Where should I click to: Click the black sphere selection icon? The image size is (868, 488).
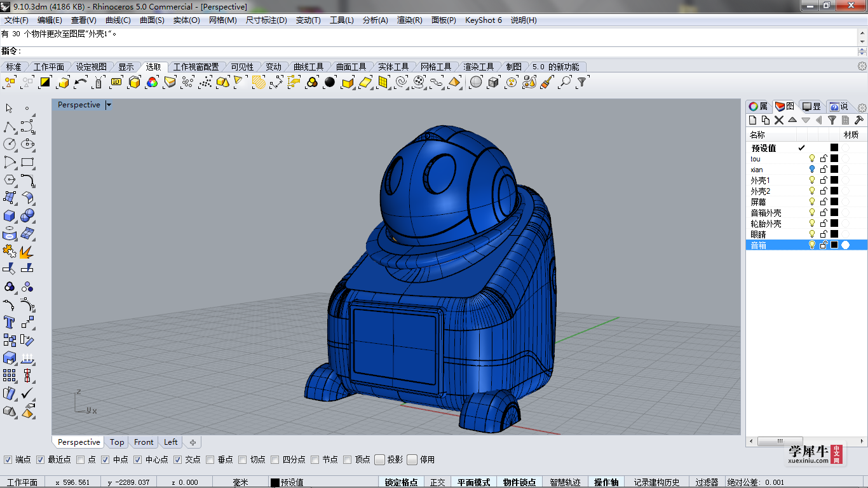click(x=330, y=82)
